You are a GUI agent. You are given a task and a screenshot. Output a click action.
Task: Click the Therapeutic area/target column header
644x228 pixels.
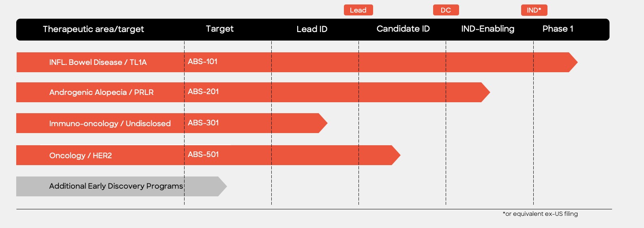click(93, 29)
